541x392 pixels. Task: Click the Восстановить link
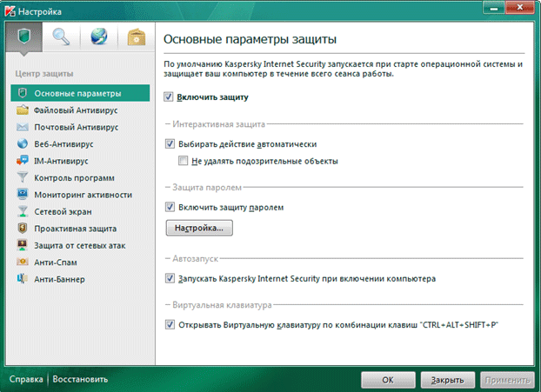pos(80,379)
